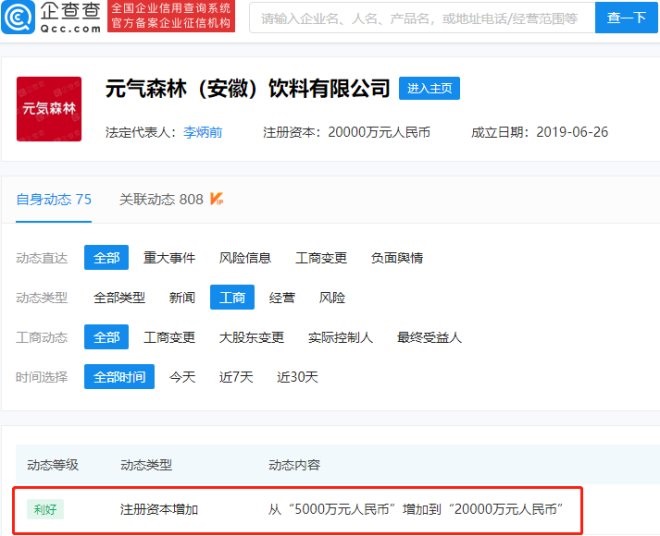Click the company search input field

420,18
